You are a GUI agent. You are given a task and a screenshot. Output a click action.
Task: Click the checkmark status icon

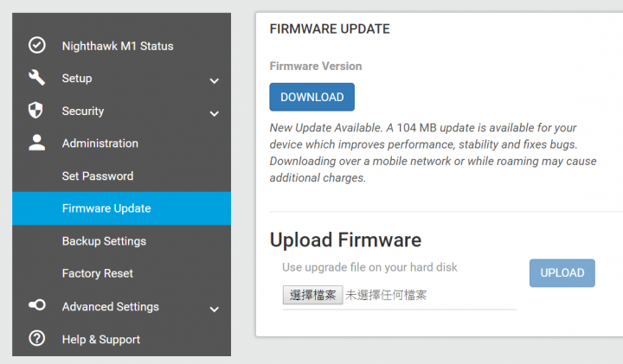pyautogui.click(x=37, y=45)
